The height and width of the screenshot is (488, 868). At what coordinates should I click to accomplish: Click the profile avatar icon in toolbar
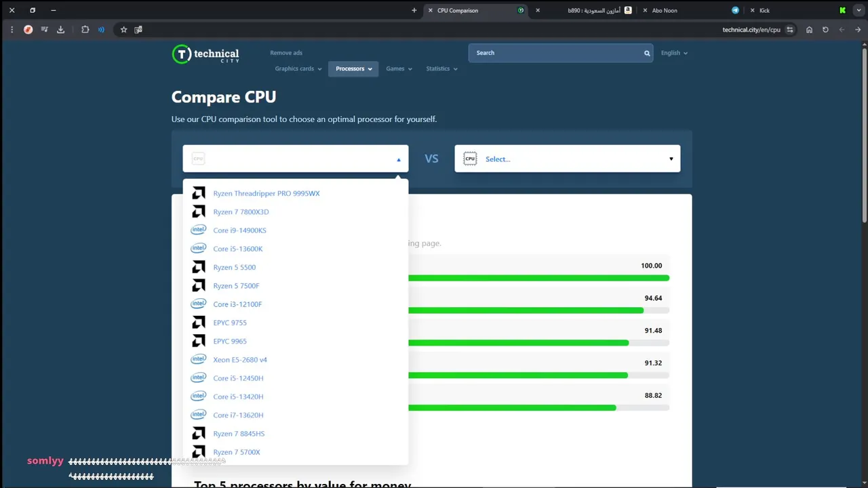(x=28, y=30)
